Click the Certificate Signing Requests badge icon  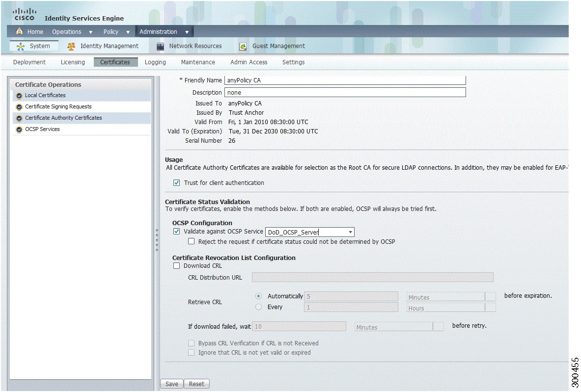pyautogui.click(x=19, y=107)
